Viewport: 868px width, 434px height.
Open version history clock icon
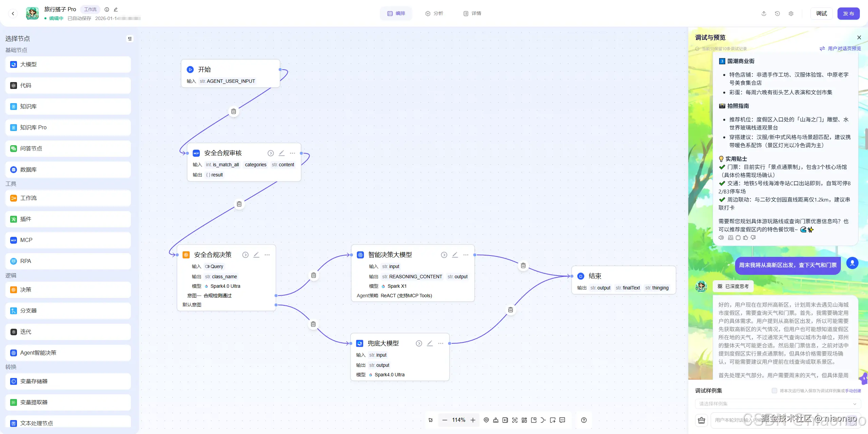click(x=777, y=14)
